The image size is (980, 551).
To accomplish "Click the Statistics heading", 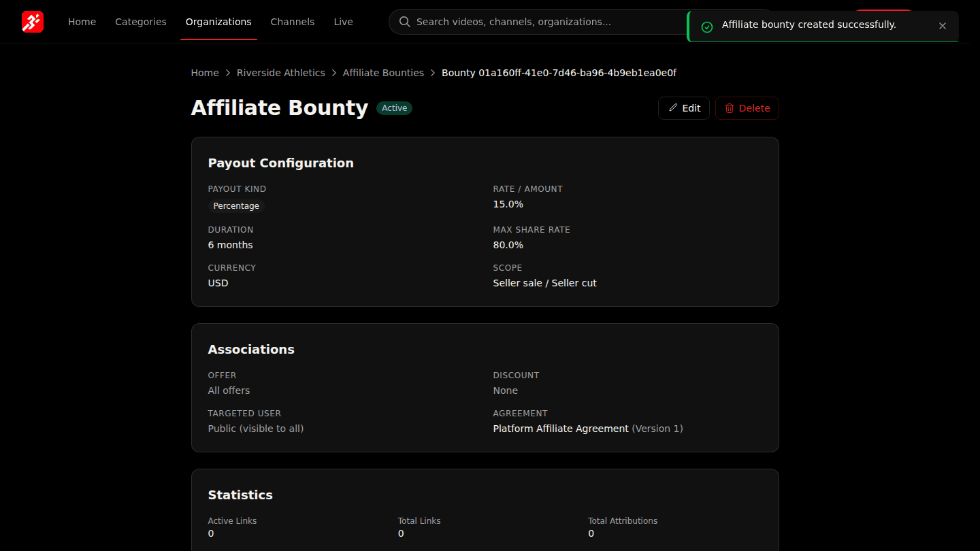I will 240,495.
